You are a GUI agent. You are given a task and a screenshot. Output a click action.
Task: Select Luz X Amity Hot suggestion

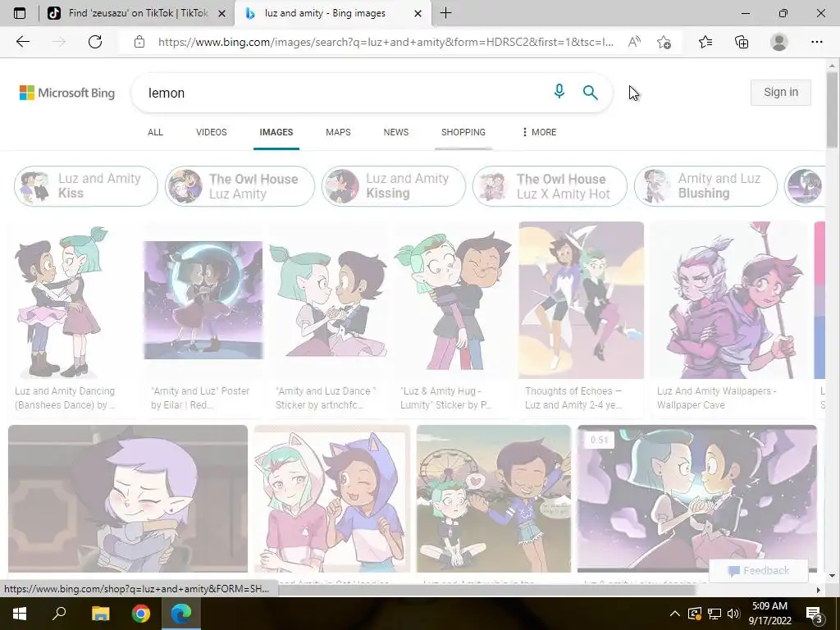550,186
